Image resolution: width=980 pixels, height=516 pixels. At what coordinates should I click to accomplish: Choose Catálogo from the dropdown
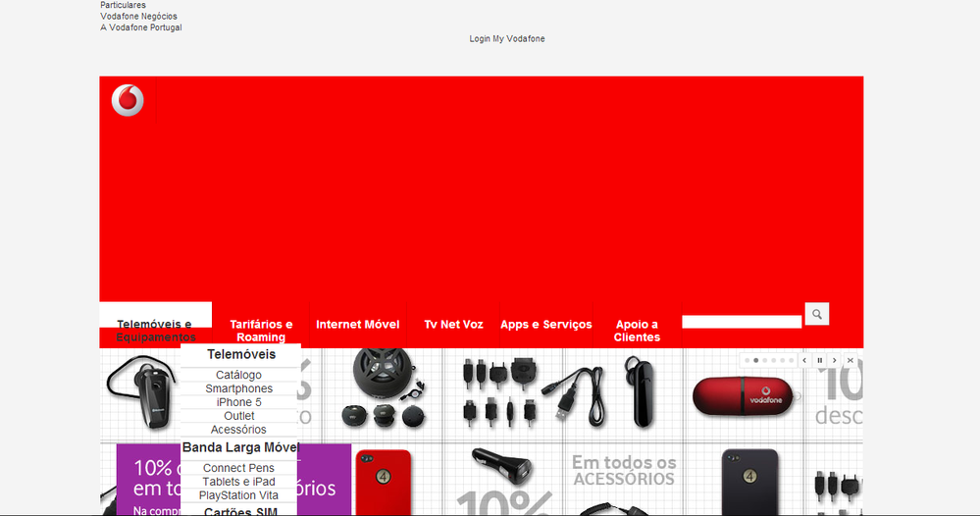coord(238,375)
